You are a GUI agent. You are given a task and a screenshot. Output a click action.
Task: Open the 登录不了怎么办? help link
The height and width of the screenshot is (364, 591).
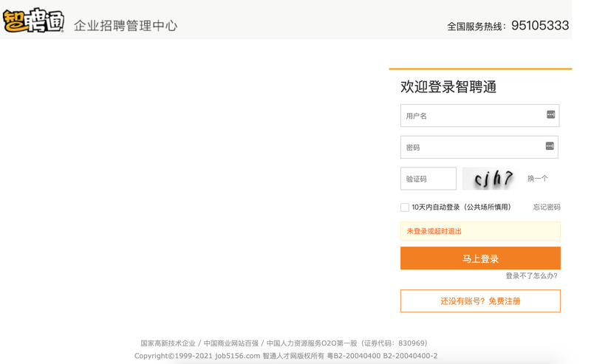coord(531,276)
